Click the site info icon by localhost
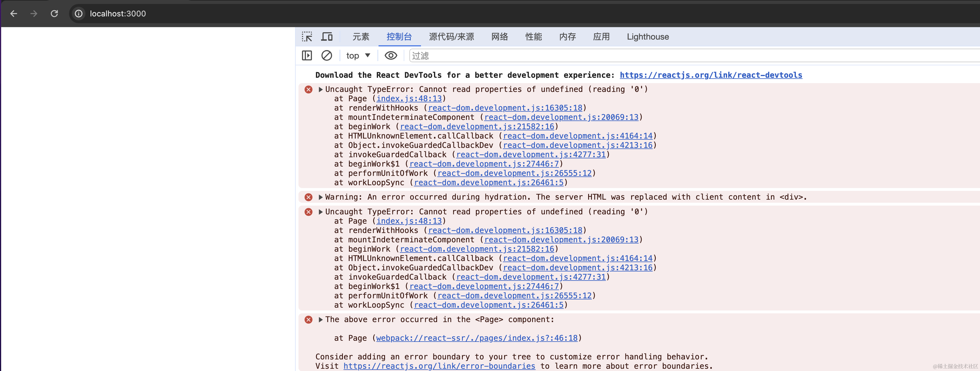The image size is (980, 371). click(79, 14)
